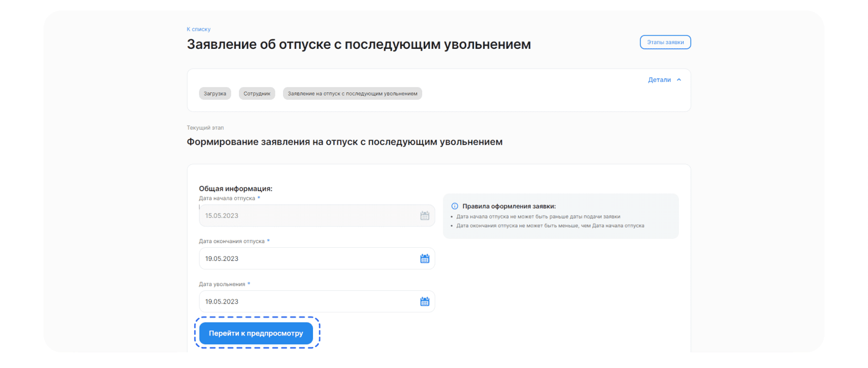Click calendar icon in vacation start date field
The image size is (868, 368).
click(x=424, y=216)
